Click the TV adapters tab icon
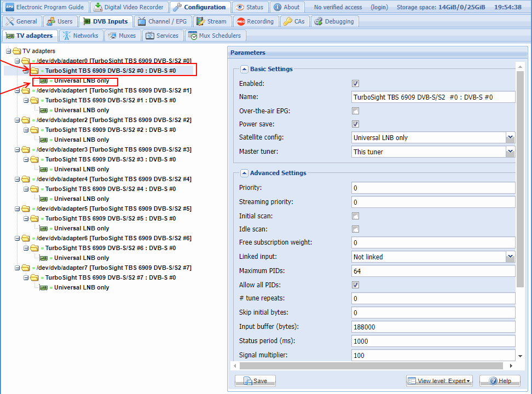 (x=10, y=36)
